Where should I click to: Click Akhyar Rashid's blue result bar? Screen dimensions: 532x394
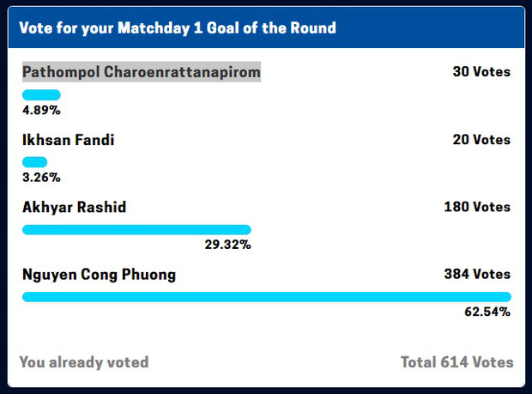coord(136,229)
